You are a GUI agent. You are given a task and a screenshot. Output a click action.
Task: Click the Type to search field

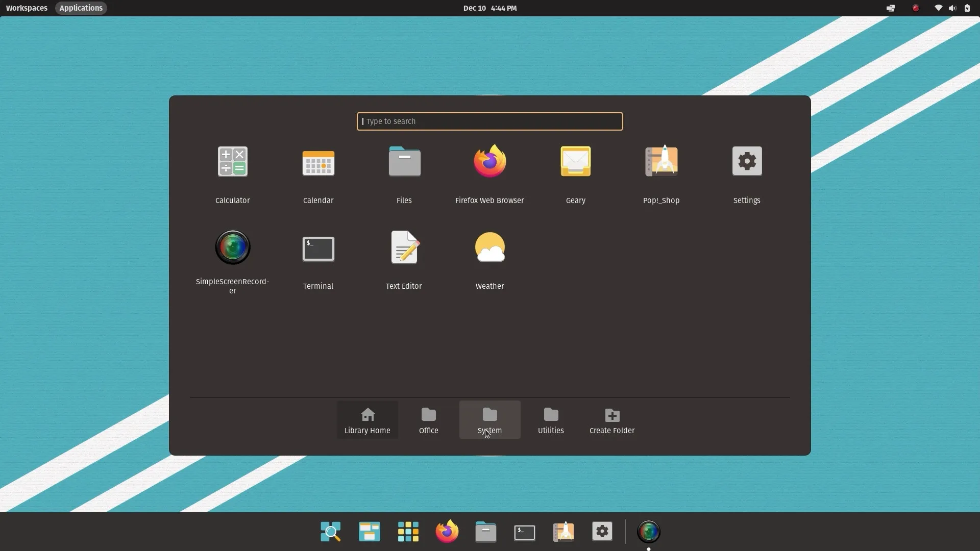point(488,121)
